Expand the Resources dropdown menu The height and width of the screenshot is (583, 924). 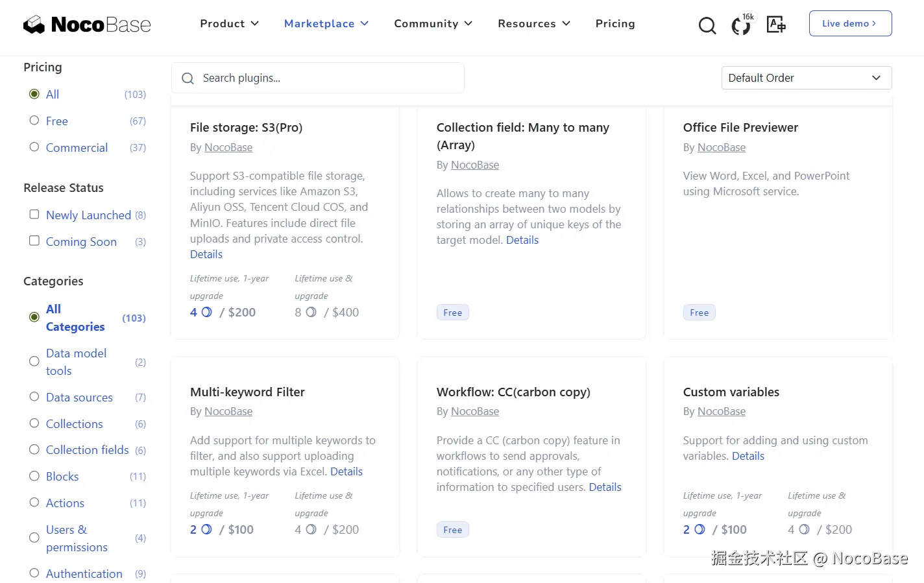click(x=533, y=23)
